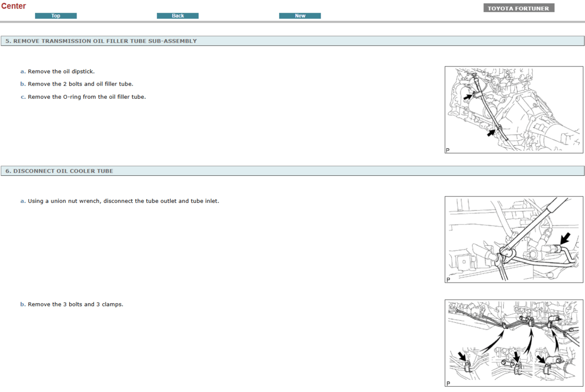Open the oil filler tube illustration

(513, 109)
